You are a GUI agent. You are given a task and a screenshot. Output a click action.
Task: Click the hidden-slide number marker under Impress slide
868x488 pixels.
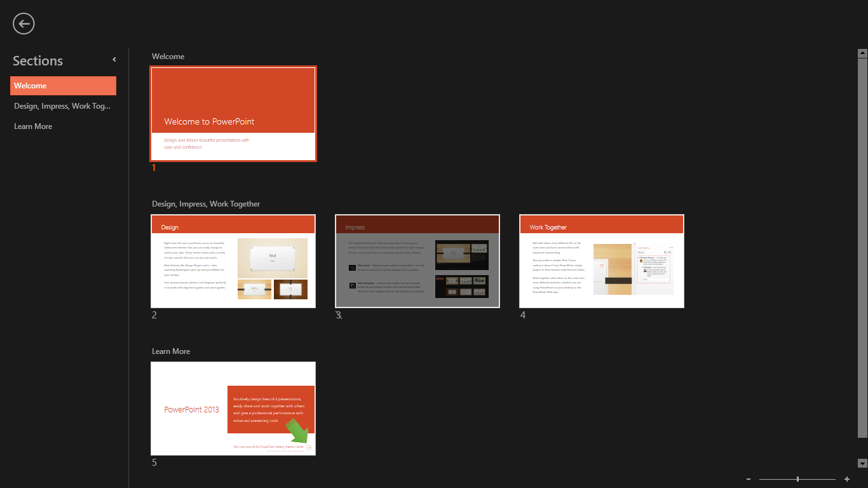tap(339, 315)
